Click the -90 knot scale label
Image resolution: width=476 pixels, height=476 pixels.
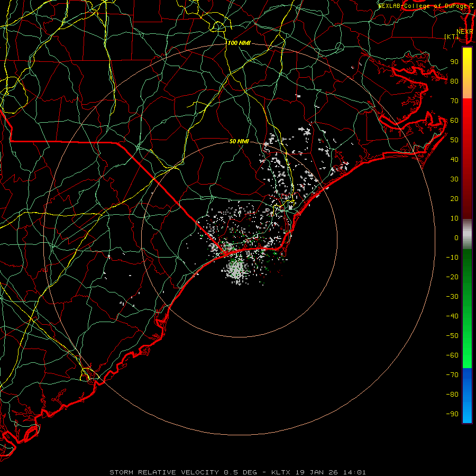[452, 414]
